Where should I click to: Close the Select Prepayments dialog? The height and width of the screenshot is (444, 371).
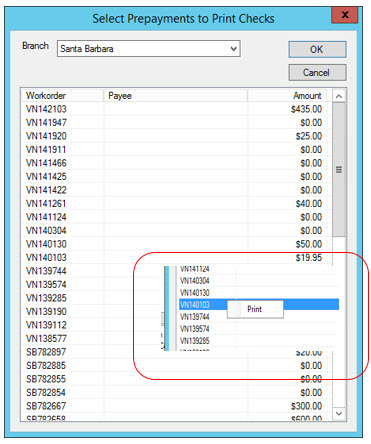pos(345,15)
